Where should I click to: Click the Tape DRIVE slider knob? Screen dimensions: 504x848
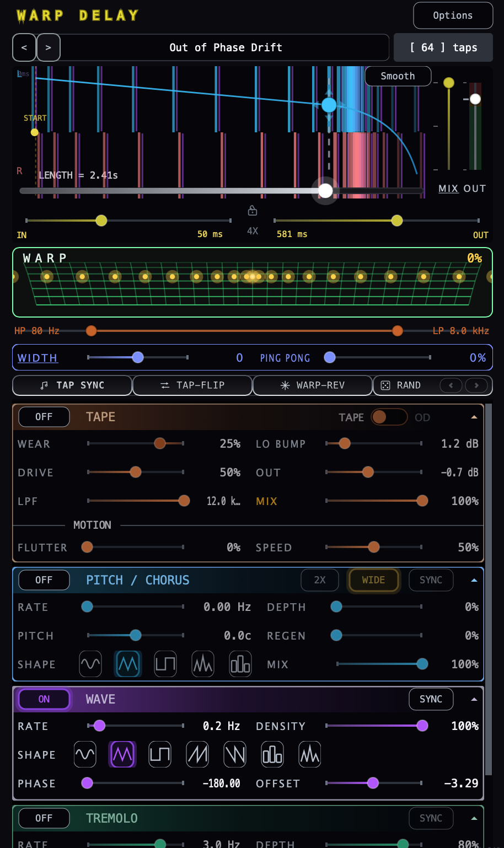pyautogui.click(x=136, y=472)
